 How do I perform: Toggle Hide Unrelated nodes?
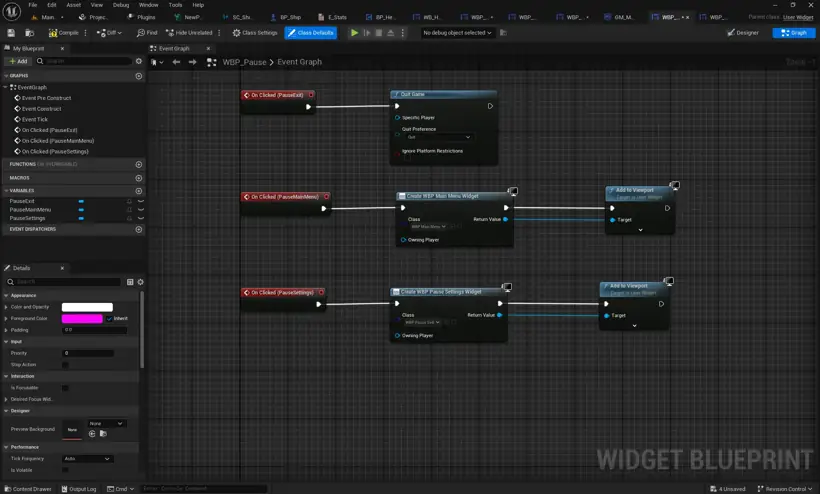click(x=189, y=33)
